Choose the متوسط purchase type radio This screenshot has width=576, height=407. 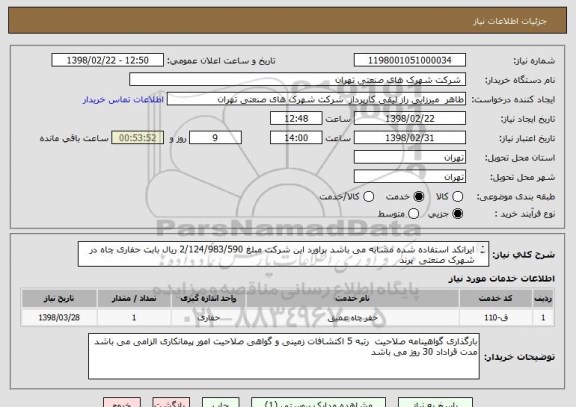coord(413,213)
